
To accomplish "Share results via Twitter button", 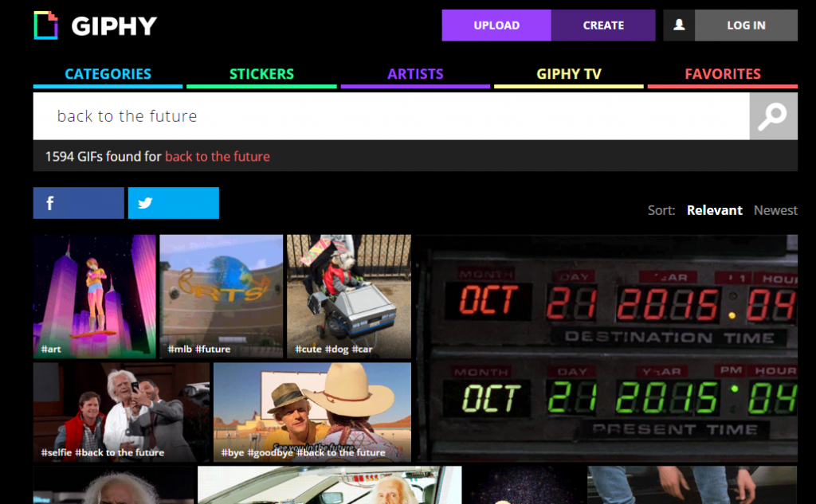I will click(x=173, y=203).
